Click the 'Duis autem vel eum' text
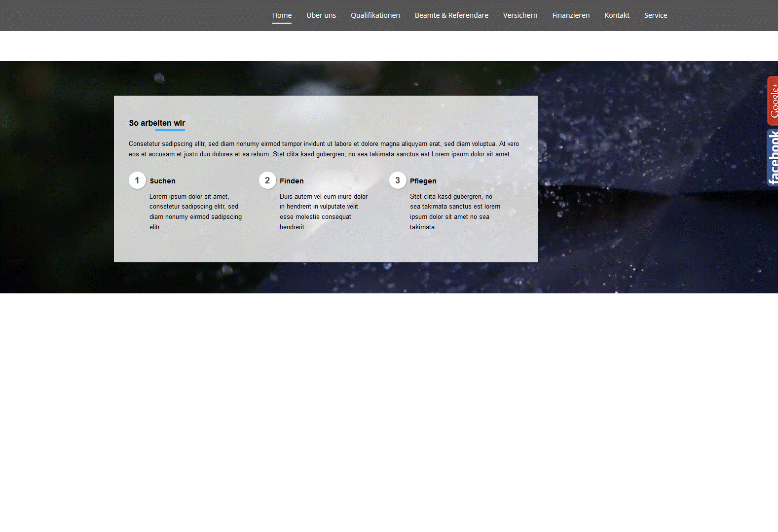 tap(324, 212)
